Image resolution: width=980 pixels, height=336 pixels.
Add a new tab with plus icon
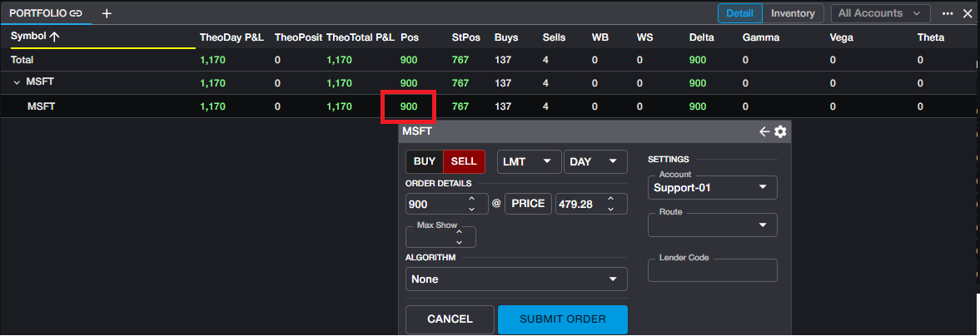click(x=107, y=13)
